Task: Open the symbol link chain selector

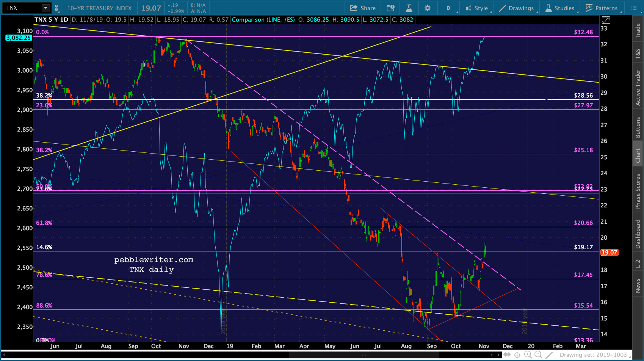Action: click(56, 8)
